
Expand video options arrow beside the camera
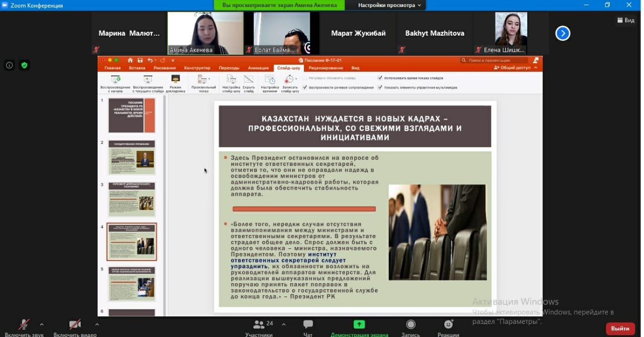(x=97, y=324)
